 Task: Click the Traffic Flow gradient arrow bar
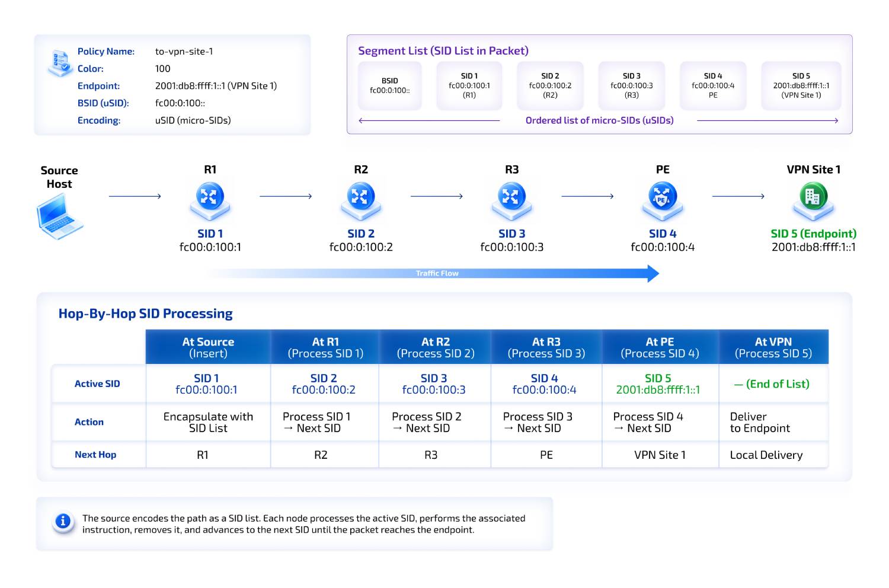tap(433, 273)
